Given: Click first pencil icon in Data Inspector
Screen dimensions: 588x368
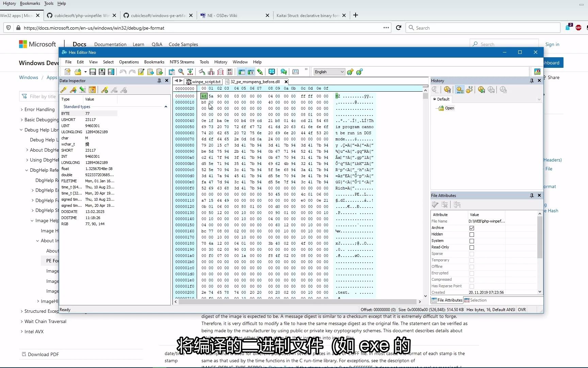Looking at the screenshot, I should click(x=63, y=90).
